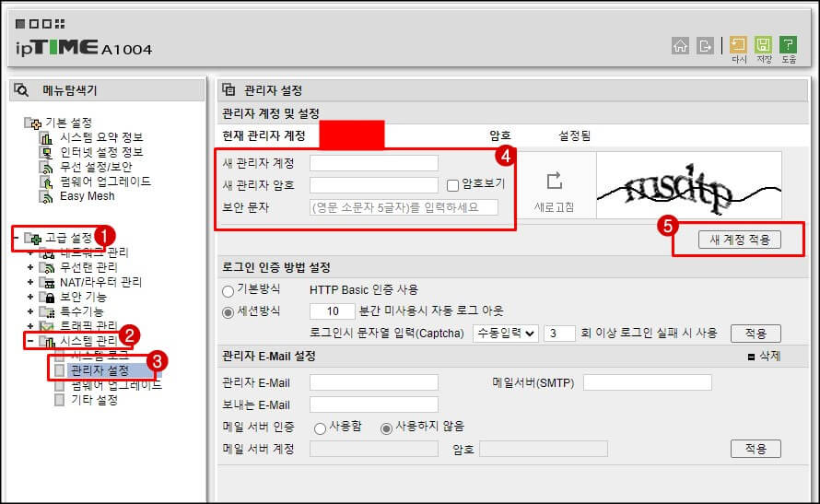This screenshot has width=820, height=504.
Task: Expand the 특수기능 node
Action: coord(30,311)
